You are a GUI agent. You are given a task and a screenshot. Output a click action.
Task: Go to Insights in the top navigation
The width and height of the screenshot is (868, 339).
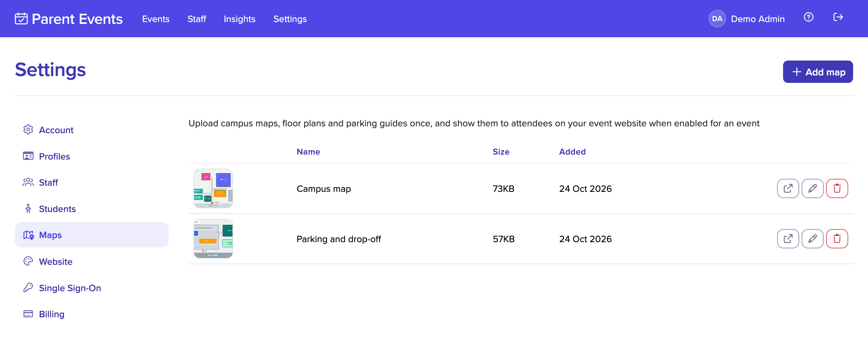(x=239, y=19)
